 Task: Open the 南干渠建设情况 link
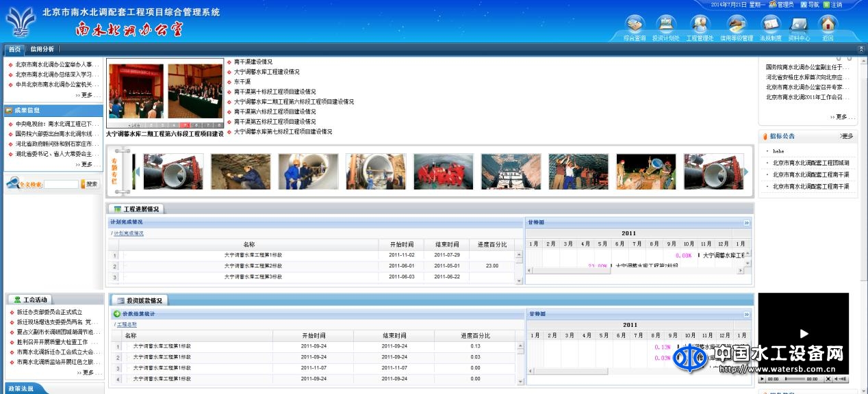253,62
